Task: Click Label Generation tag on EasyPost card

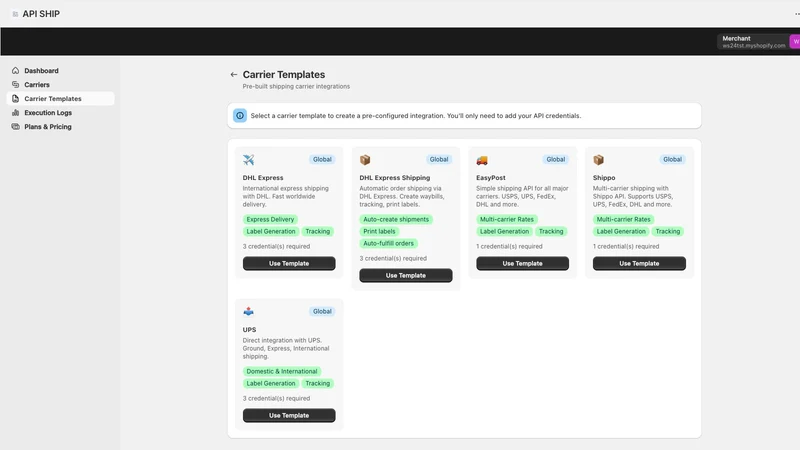Action: tap(505, 232)
